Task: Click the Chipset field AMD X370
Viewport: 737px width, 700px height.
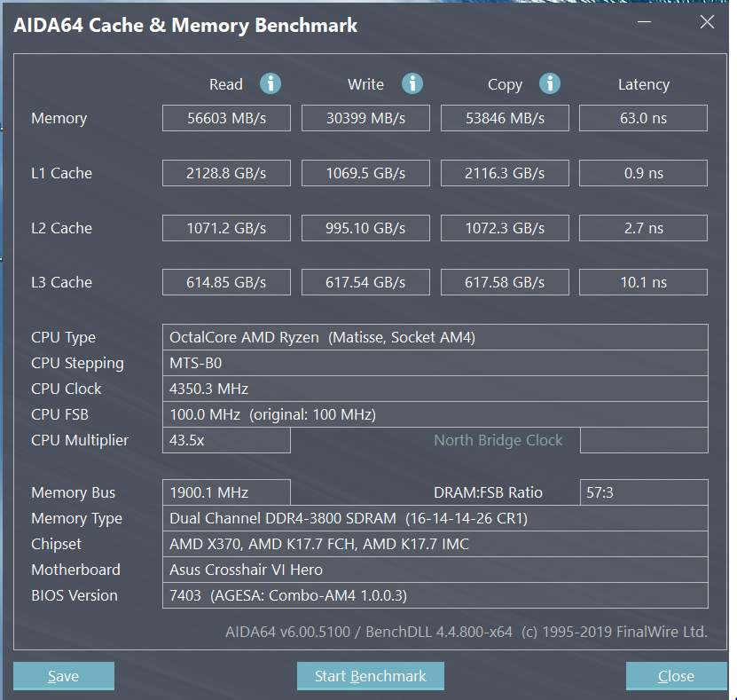Action: [x=435, y=544]
